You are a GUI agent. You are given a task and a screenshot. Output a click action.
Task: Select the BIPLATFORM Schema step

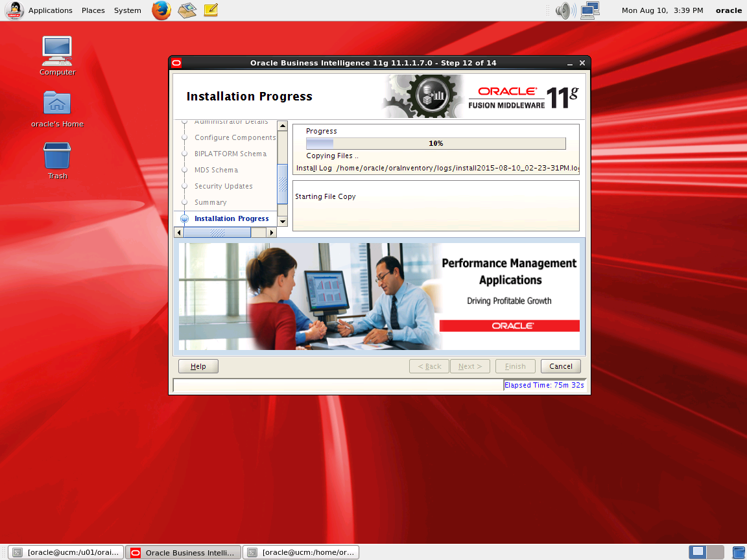pyautogui.click(x=230, y=154)
